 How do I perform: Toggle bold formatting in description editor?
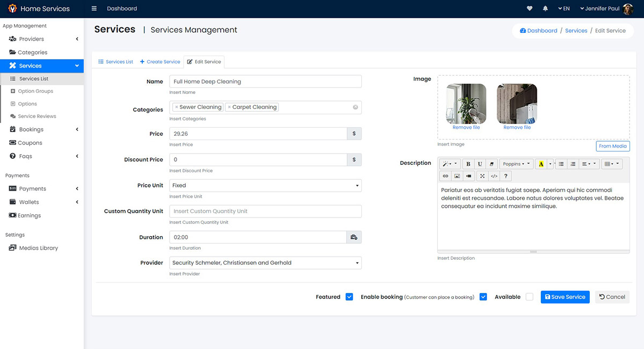[468, 164]
